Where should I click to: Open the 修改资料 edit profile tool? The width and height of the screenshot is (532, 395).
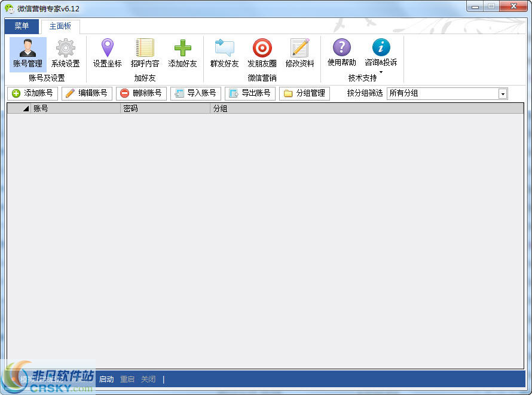coord(299,53)
